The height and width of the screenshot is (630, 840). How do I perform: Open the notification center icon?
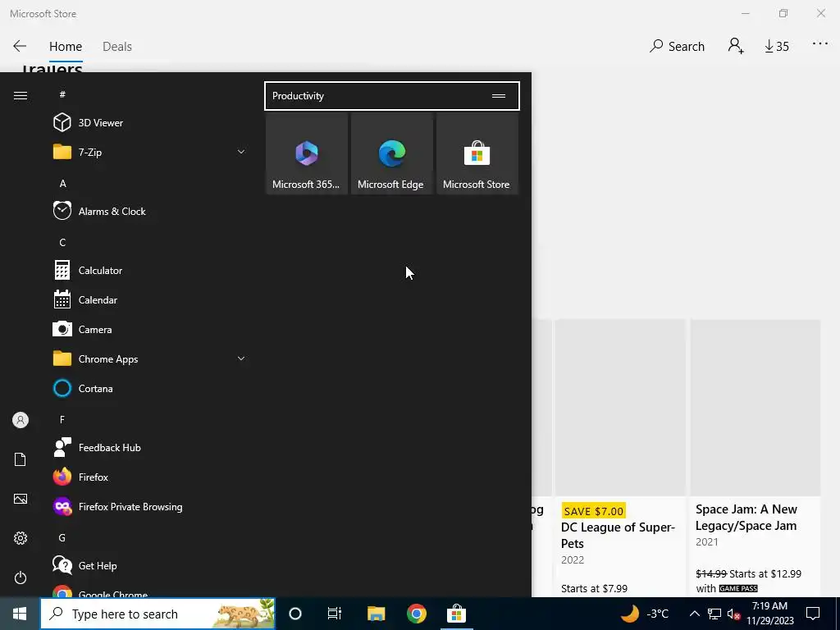(813, 614)
